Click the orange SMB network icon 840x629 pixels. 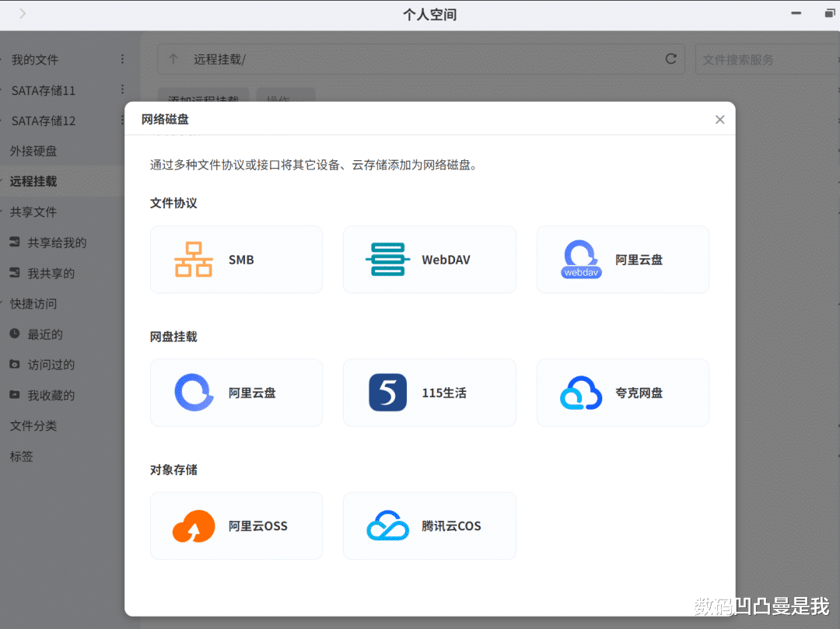[194, 260]
